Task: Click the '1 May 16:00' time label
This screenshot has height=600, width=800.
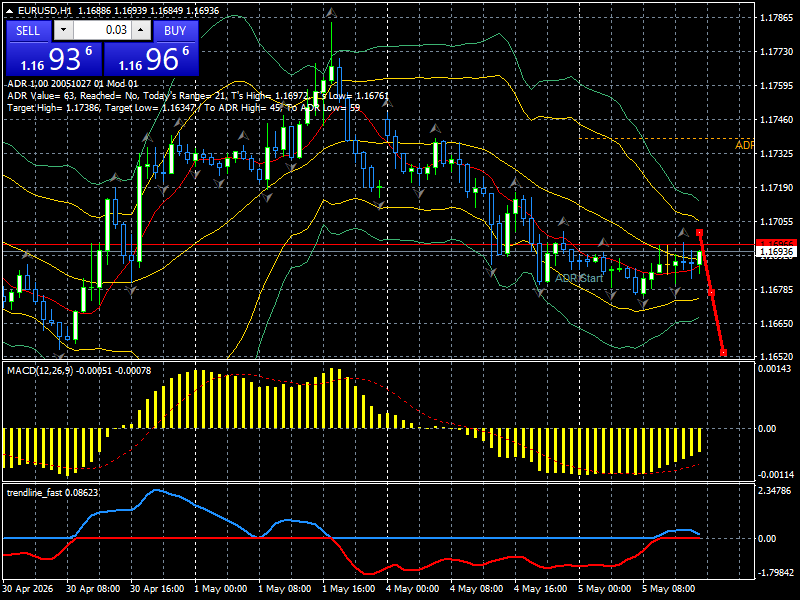Action: 348,589
